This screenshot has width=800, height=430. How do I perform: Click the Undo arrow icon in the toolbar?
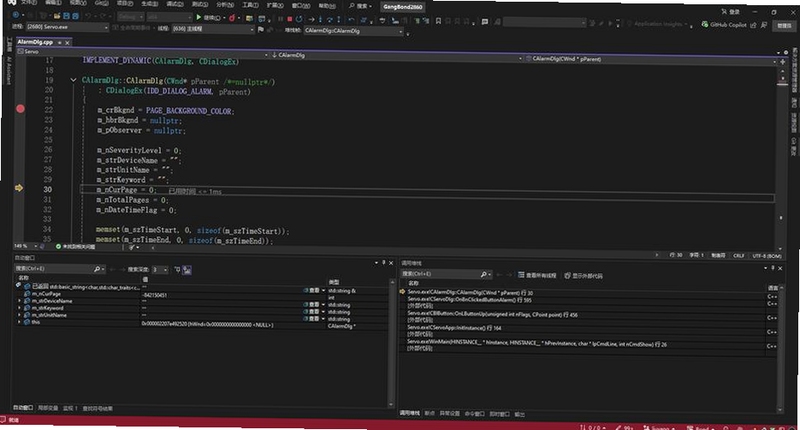pyautogui.click(x=88, y=16)
